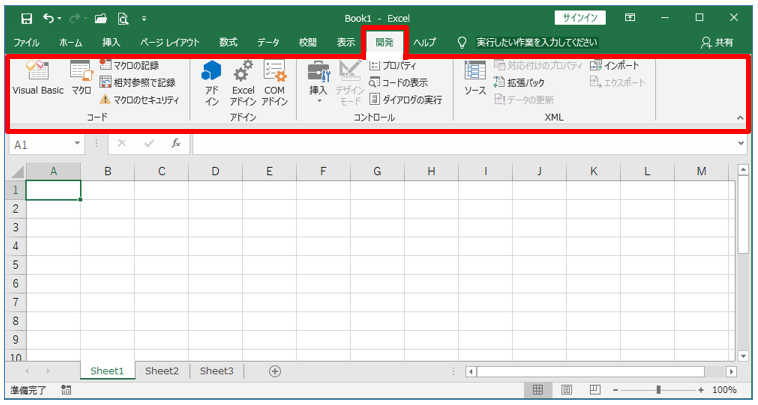Open COM アドイン manager
This screenshot has width=758, height=405.
[275, 83]
